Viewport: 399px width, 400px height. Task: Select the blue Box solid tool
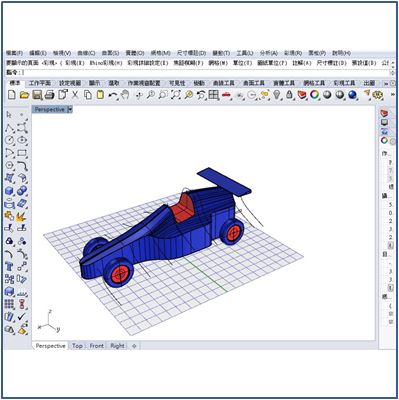click(9, 191)
